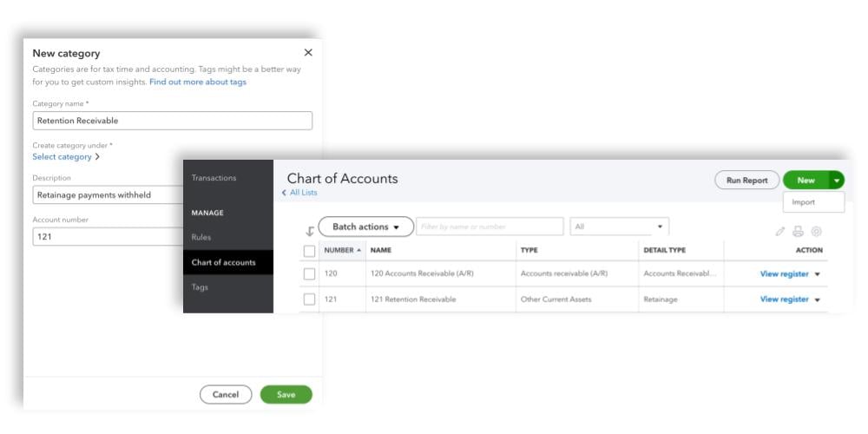Toggle the select-all checkbox in table header
Viewport: 868px width, 434px height.
click(x=310, y=251)
